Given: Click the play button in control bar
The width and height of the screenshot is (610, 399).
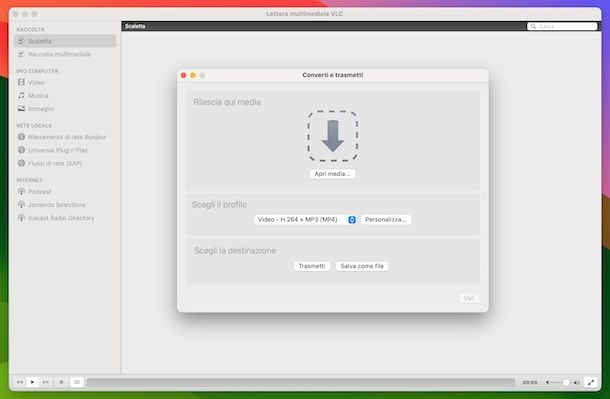Looking at the screenshot, I should (x=32, y=382).
